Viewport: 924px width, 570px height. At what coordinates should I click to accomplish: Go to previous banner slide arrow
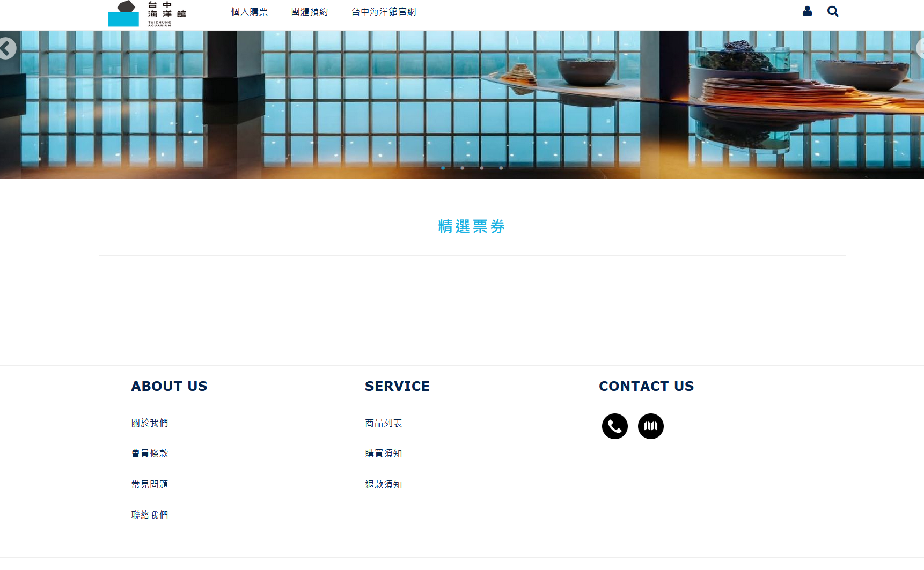click(6, 48)
